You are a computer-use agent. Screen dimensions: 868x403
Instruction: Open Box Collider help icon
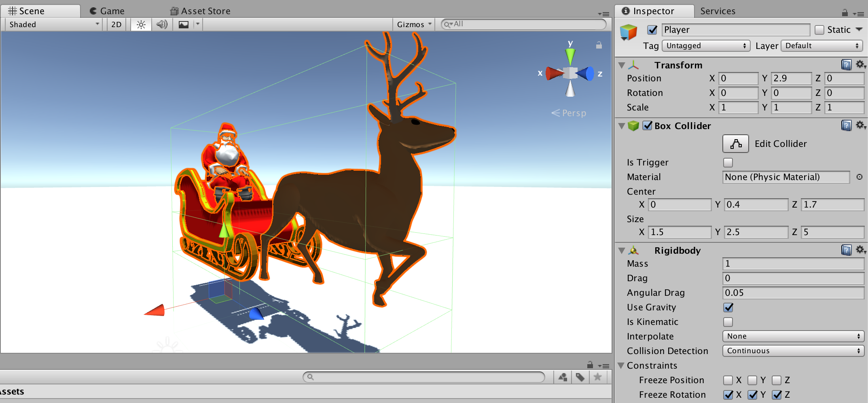pos(846,125)
